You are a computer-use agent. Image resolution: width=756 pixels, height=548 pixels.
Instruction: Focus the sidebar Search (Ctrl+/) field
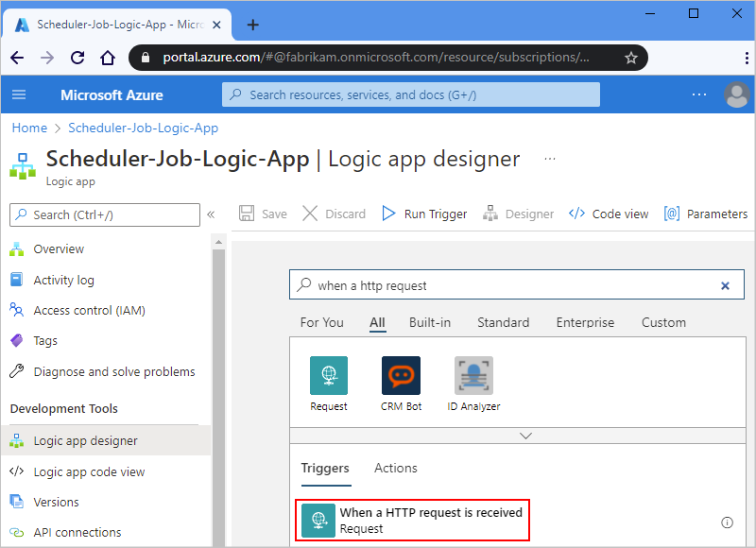click(x=105, y=215)
